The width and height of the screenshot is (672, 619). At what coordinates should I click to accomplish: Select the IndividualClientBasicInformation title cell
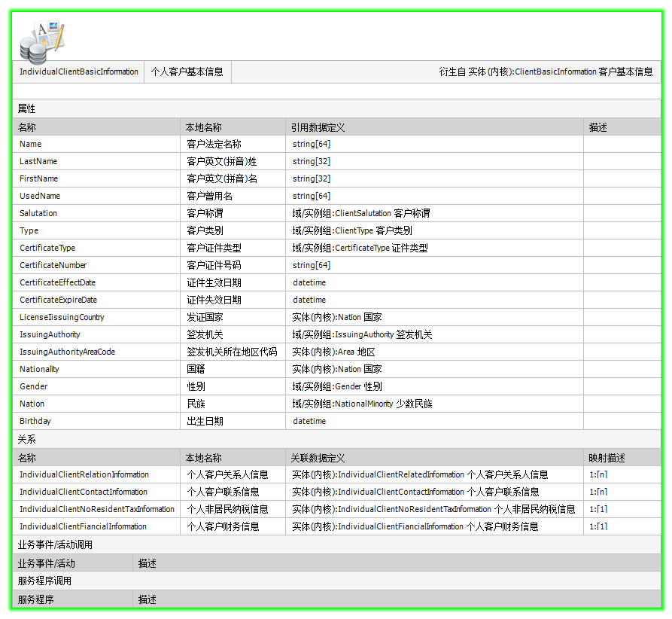pyautogui.click(x=79, y=72)
